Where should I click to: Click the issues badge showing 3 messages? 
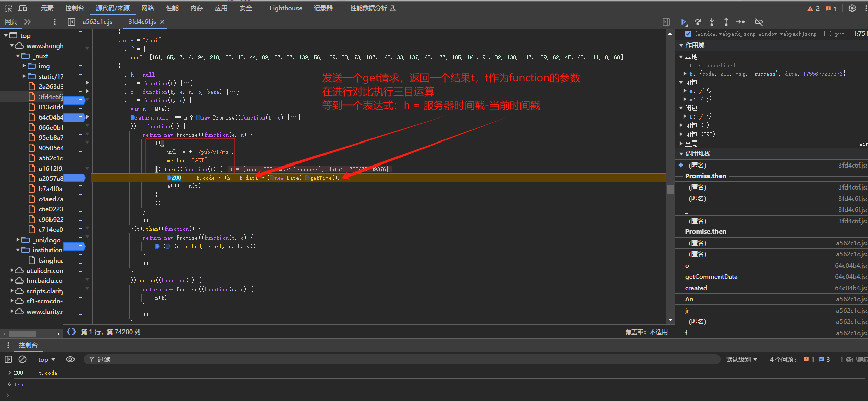point(825,359)
